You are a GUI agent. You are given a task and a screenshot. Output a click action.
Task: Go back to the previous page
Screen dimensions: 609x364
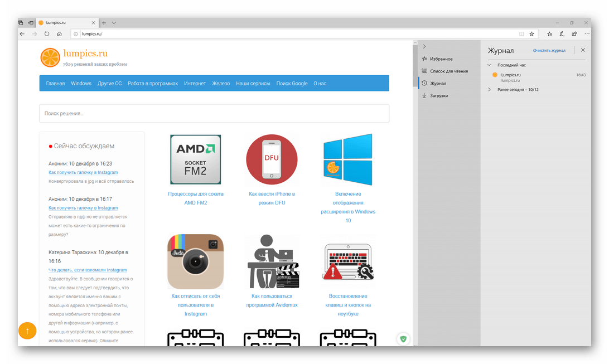22,34
